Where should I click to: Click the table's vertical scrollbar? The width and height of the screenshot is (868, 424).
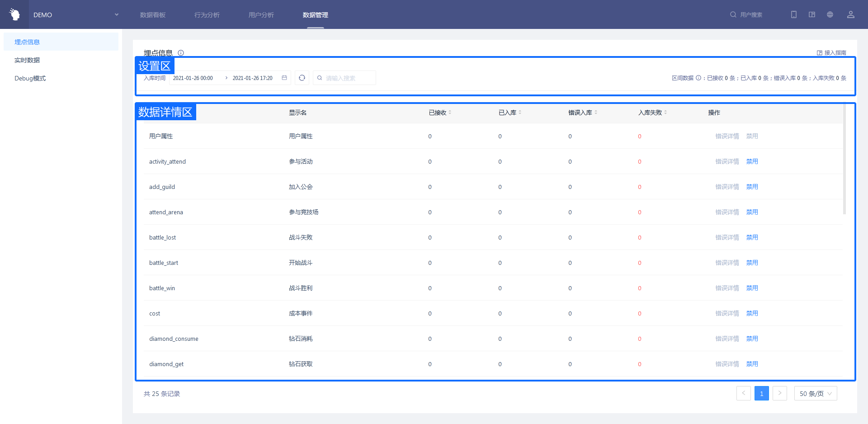point(844,158)
